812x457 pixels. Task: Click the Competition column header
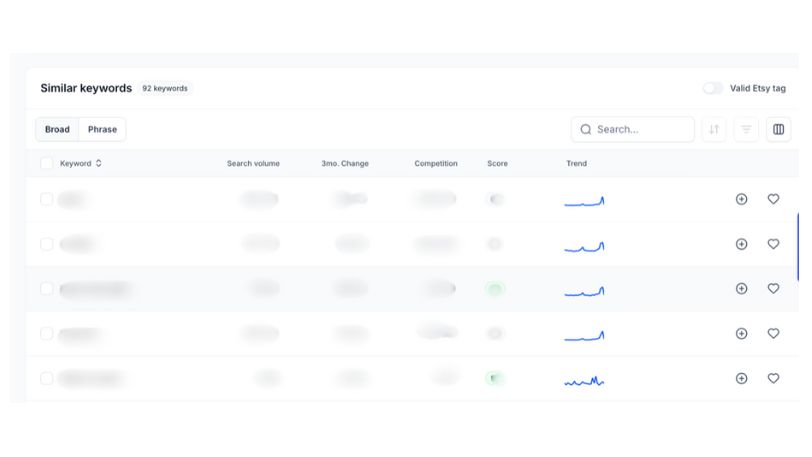tap(436, 163)
